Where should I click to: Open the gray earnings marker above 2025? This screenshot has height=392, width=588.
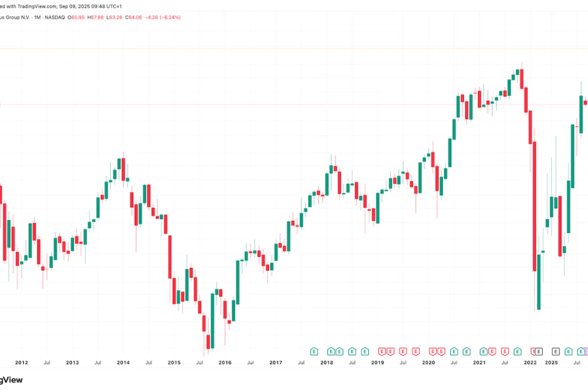pyautogui.click(x=556, y=352)
